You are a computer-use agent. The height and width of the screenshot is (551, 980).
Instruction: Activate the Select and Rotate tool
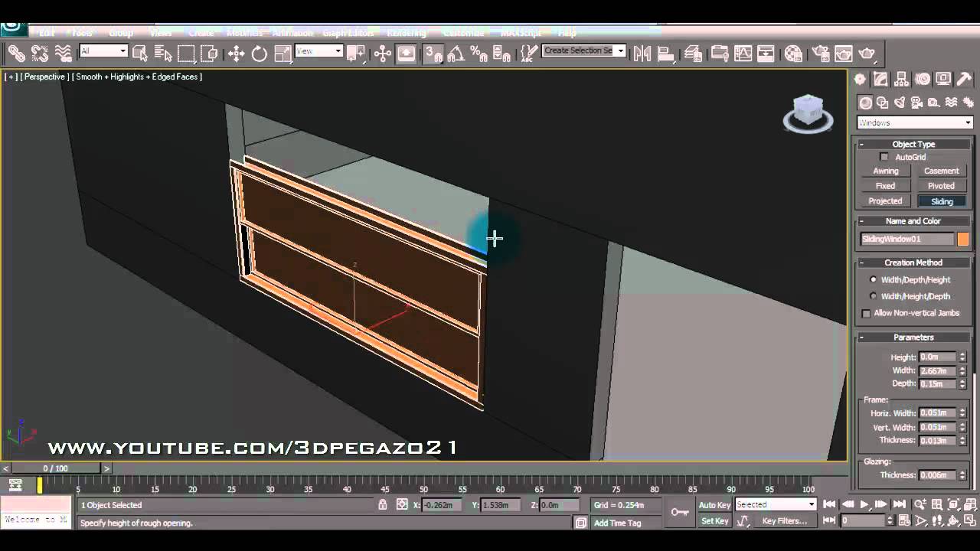[x=260, y=53]
